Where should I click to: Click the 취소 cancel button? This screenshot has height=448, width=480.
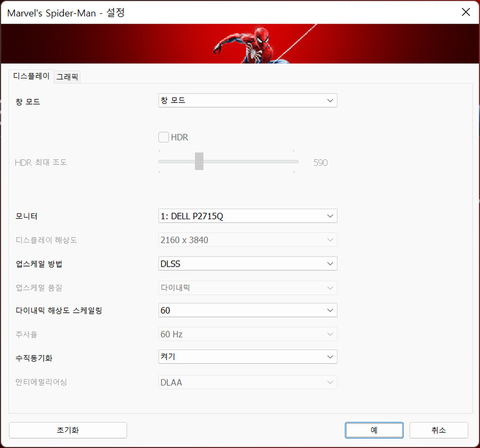[439, 430]
